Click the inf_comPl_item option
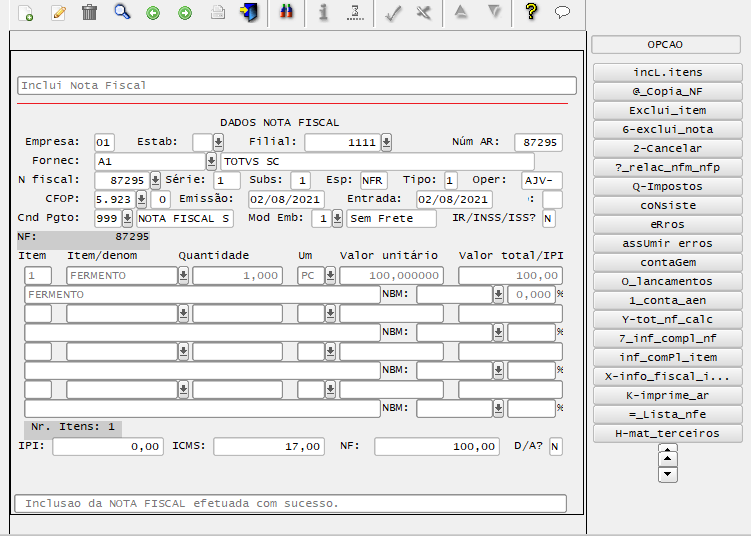 click(668, 357)
